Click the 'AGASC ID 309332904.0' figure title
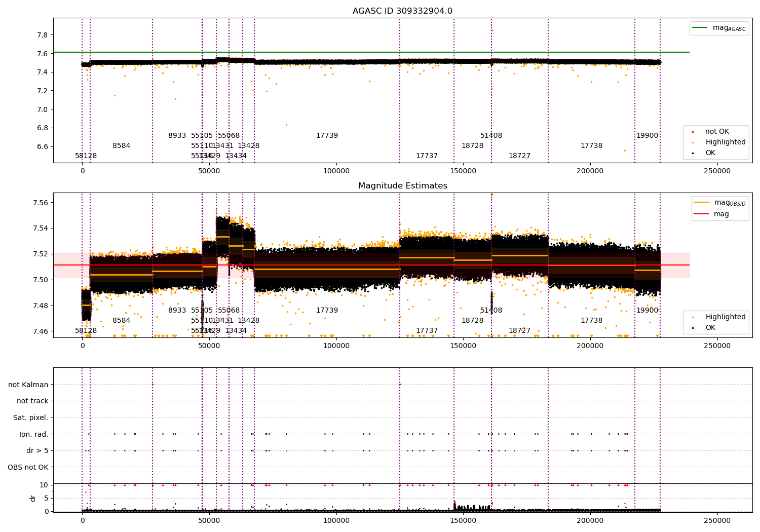Viewport: 760px width, 532px height. pyautogui.click(x=402, y=11)
